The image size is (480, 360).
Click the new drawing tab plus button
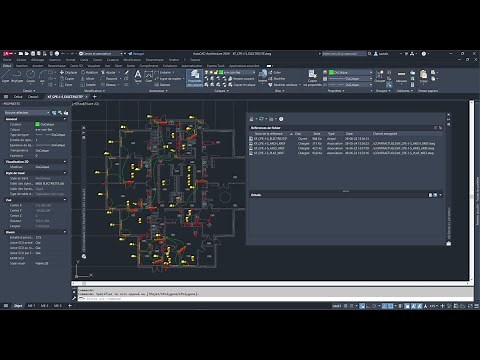(95, 97)
